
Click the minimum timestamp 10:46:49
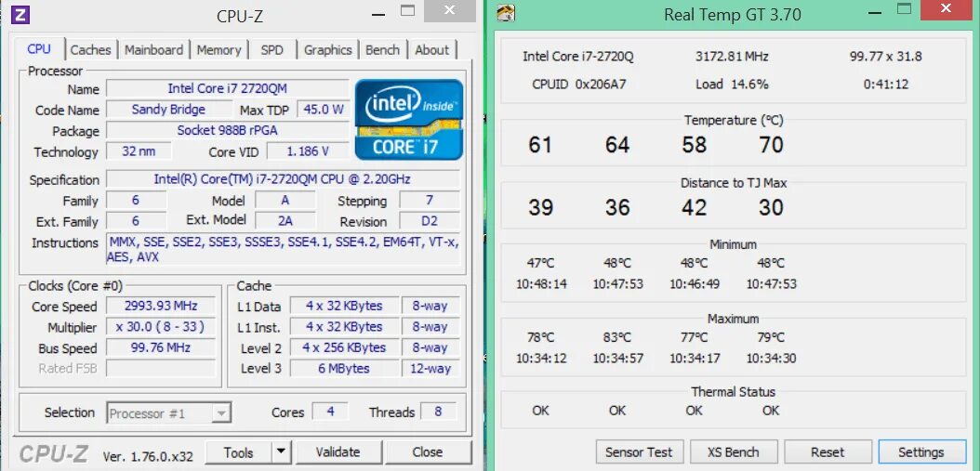click(x=695, y=284)
